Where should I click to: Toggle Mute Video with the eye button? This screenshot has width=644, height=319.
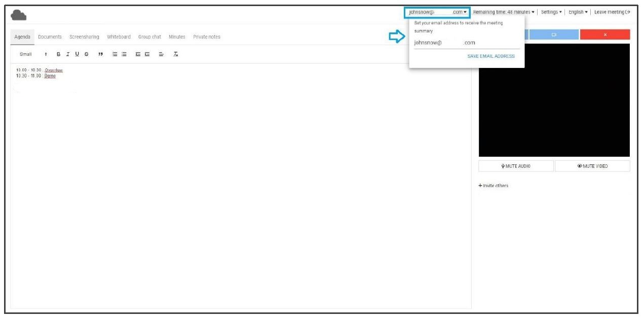tap(592, 166)
